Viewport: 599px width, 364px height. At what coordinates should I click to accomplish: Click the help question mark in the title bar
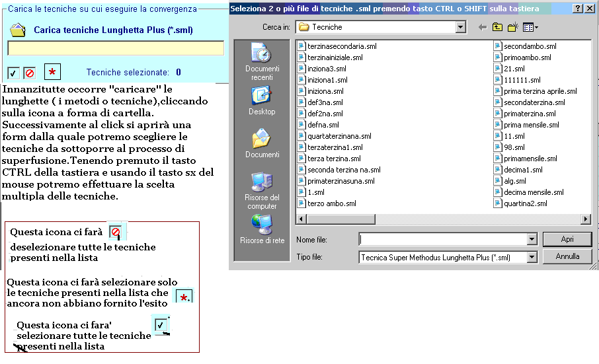[x=578, y=9]
